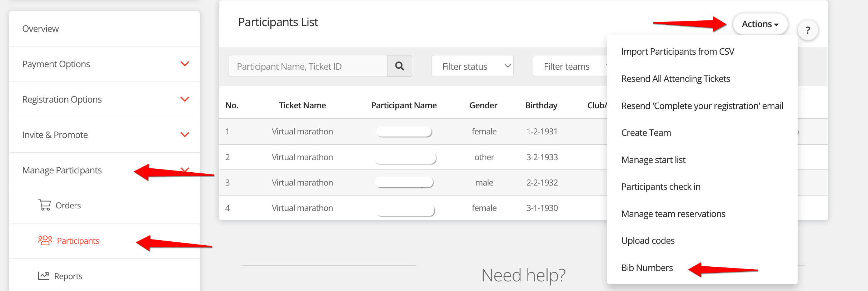The height and width of the screenshot is (291, 868).
Task: Choose Bib Numbers from the Actions menu
Action: (647, 268)
